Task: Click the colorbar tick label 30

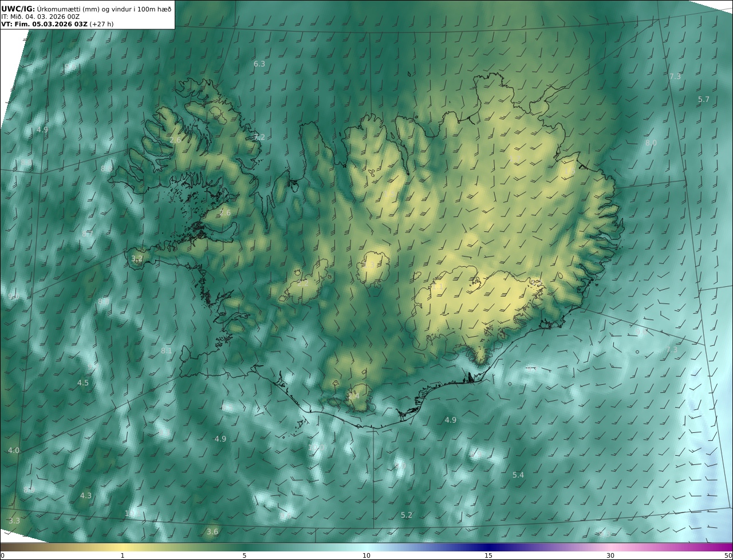Action: click(x=610, y=555)
